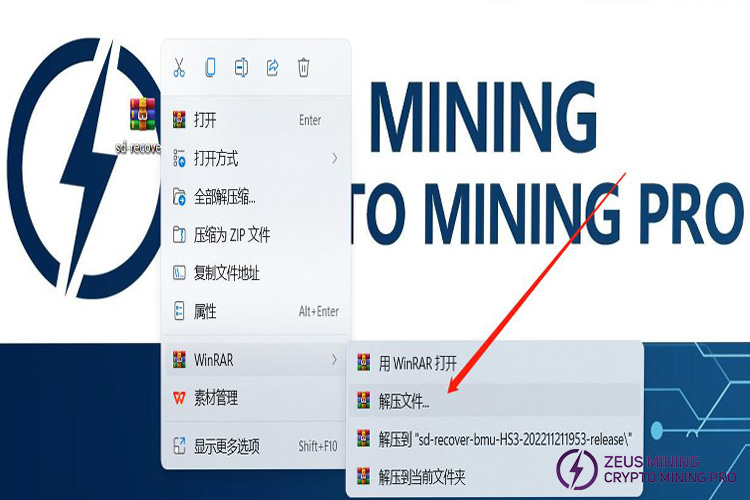The image size is (750, 500).
Task: Click the Share icon in context menu
Action: [272, 68]
